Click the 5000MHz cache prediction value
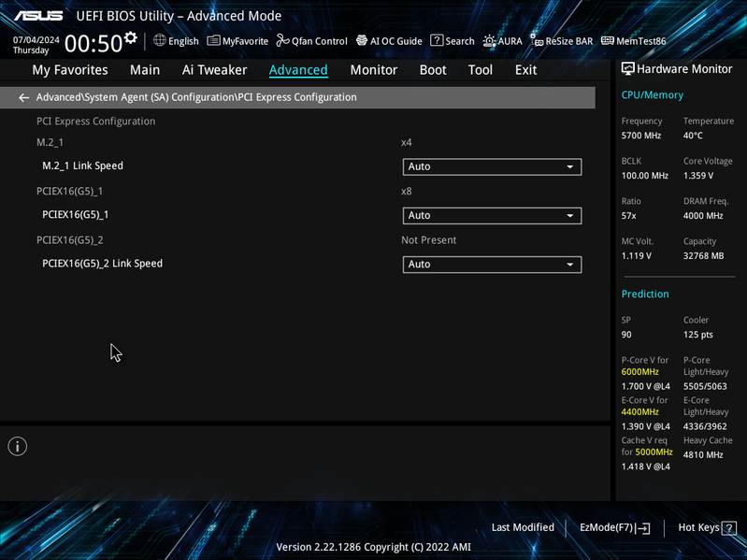The image size is (747, 560). coord(654,452)
